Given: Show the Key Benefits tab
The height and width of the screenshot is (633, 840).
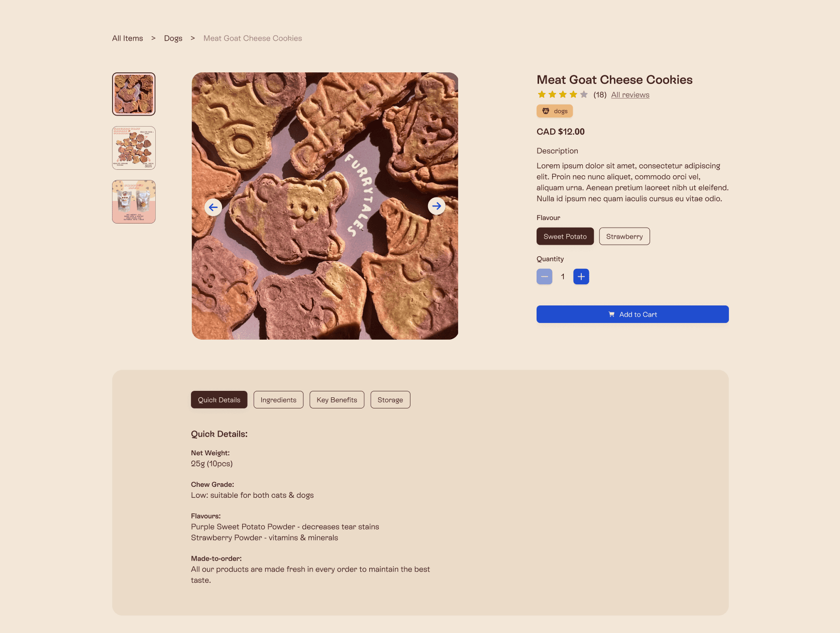Looking at the screenshot, I should (337, 400).
